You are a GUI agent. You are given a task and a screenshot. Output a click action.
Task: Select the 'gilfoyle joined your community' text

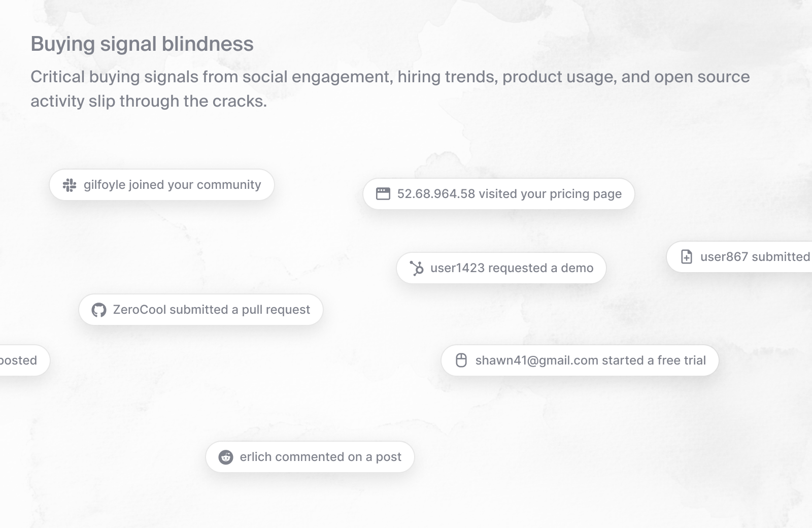click(173, 185)
